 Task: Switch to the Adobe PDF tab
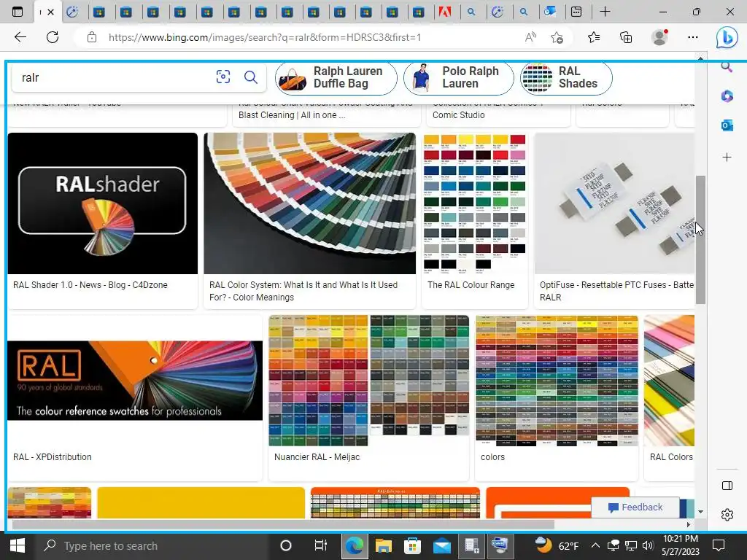point(444,12)
